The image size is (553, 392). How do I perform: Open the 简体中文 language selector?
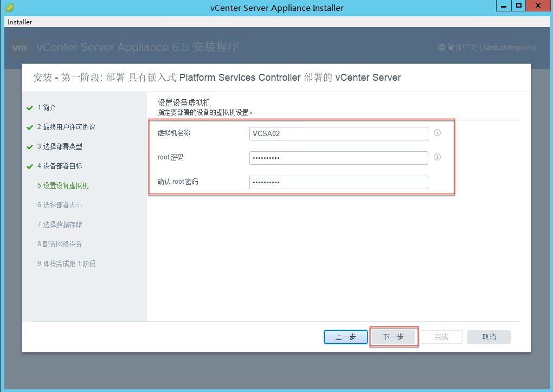[x=487, y=47]
